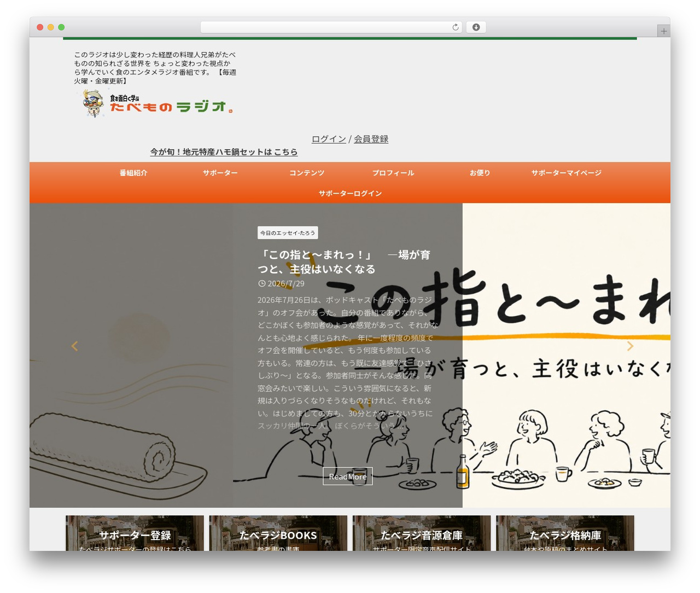The width and height of the screenshot is (700, 593).
Task: Click the 今日のエッセイ-たろう category tag
Action: point(288,232)
